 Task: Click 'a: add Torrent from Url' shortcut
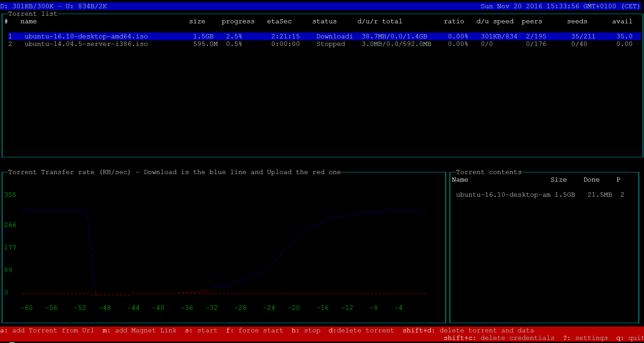(x=47, y=330)
